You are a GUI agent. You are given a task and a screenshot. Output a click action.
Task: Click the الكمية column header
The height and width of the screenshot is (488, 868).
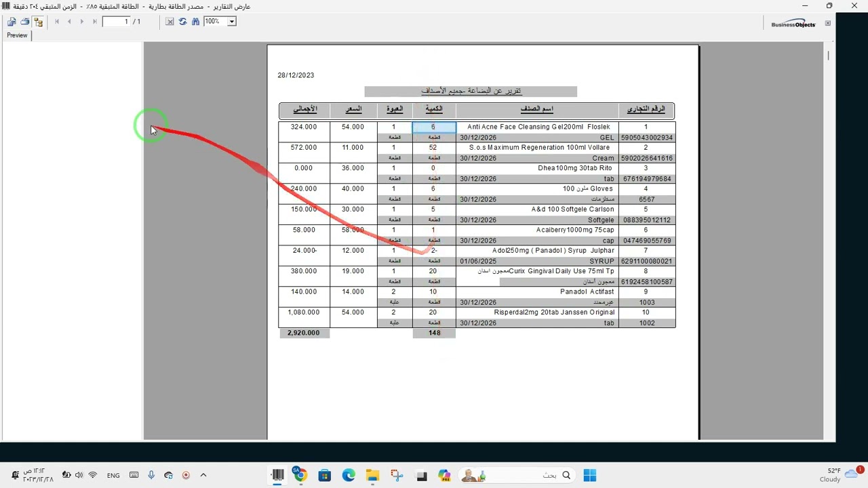(434, 109)
